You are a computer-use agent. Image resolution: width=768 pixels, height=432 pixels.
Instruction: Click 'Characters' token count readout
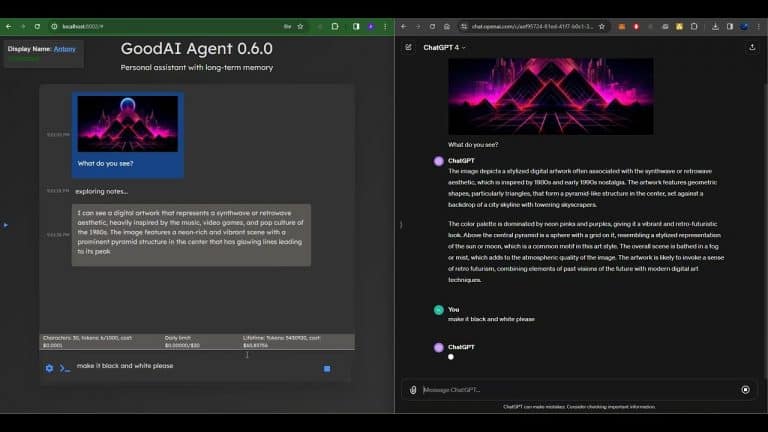coord(87,341)
